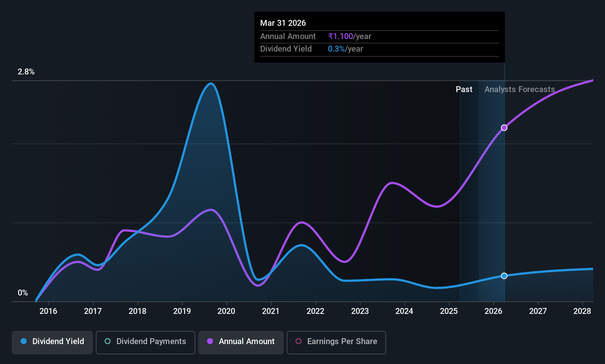This screenshot has height=364, width=605.
Task: Click the 2020 x-axis label
Action: pyautogui.click(x=226, y=311)
